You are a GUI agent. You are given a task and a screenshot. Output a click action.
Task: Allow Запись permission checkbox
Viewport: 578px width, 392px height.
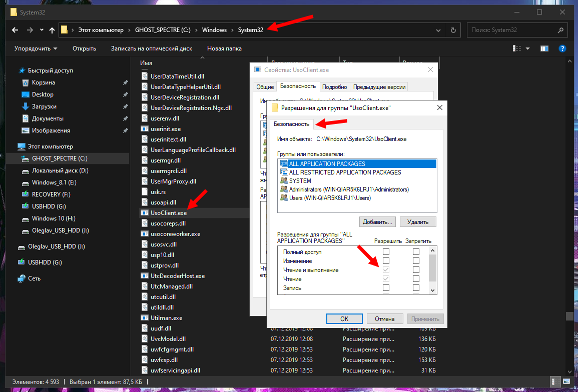[386, 287]
